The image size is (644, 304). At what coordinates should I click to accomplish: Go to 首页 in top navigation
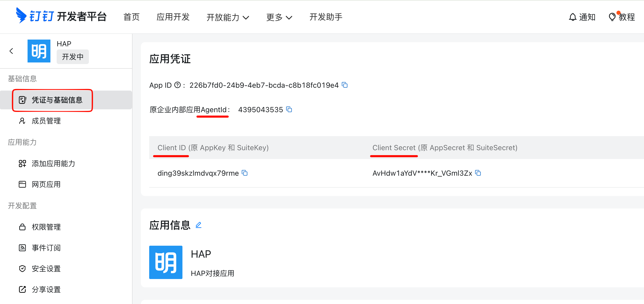tap(132, 17)
